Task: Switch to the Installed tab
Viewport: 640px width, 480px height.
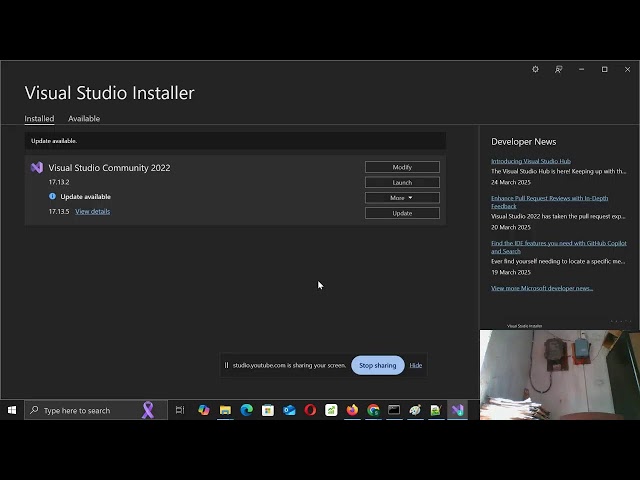Action: 39,118
